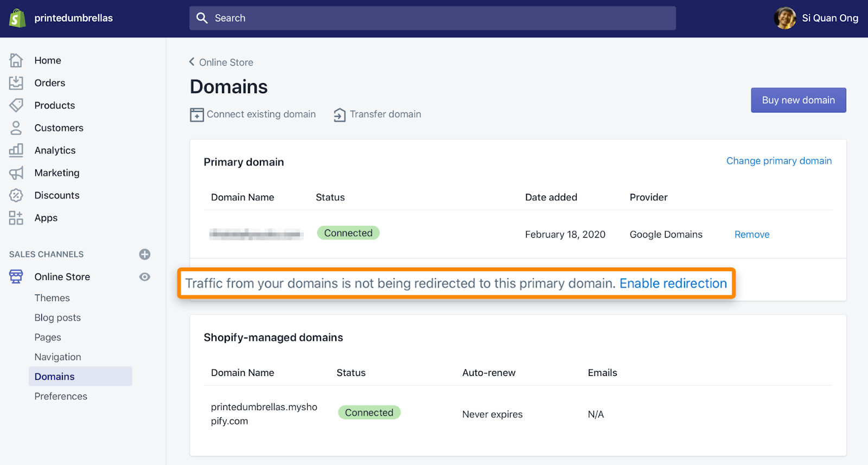Click printedumbrellas.myshopify.com domain

point(264,414)
